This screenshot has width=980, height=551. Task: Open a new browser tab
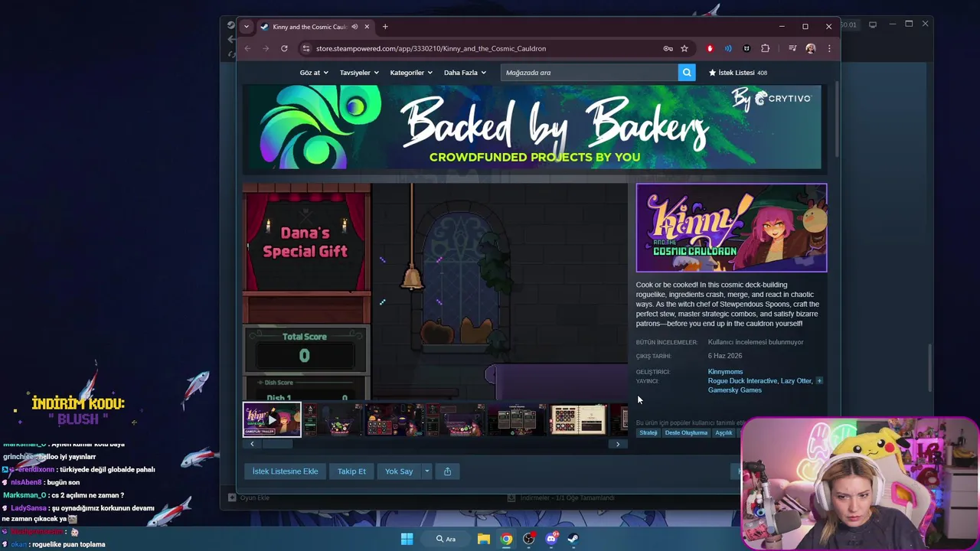click(x=385, y=27)
